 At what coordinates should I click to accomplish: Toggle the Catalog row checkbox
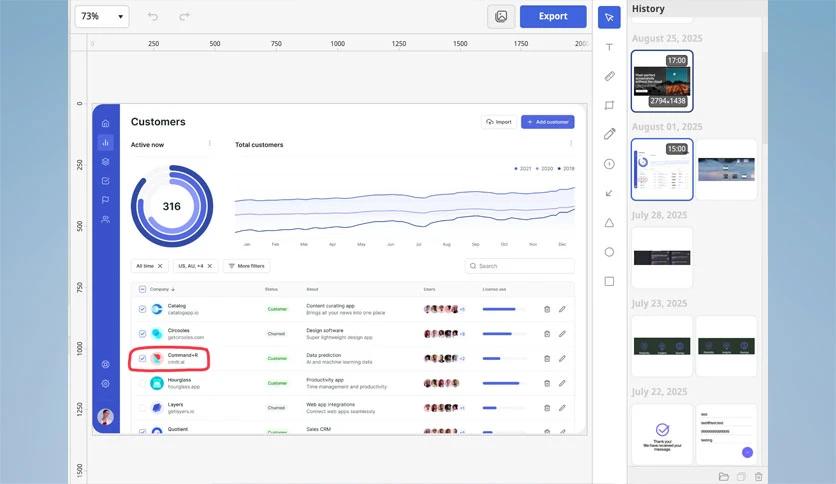click(x=142, y=309)
